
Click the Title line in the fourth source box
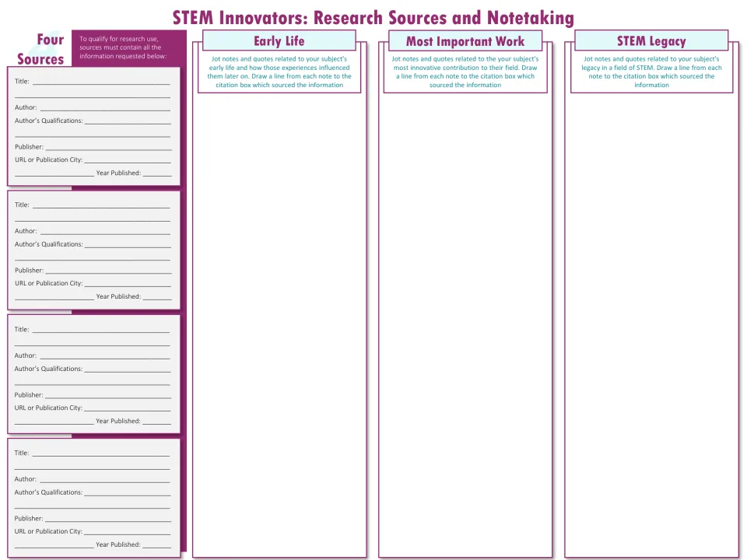(100, 453)
